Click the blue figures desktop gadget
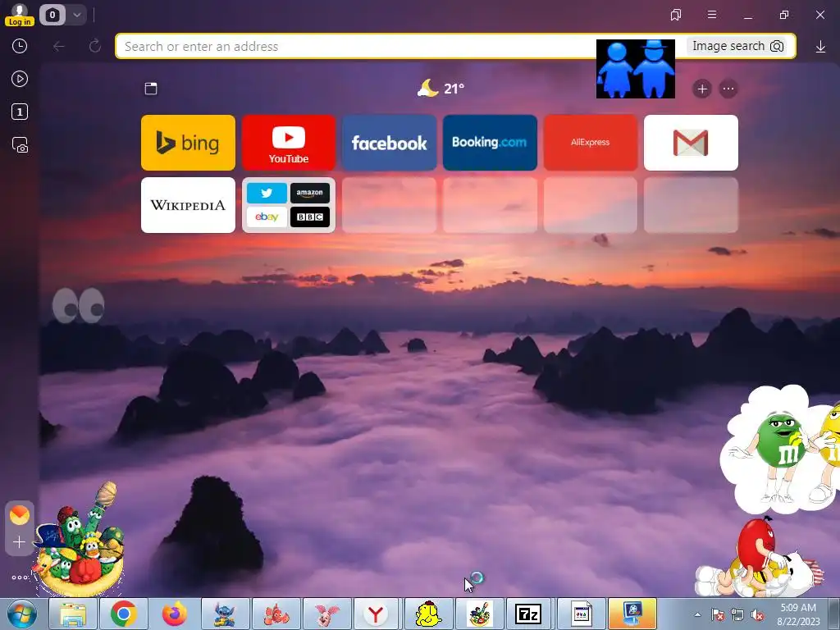 636,69
